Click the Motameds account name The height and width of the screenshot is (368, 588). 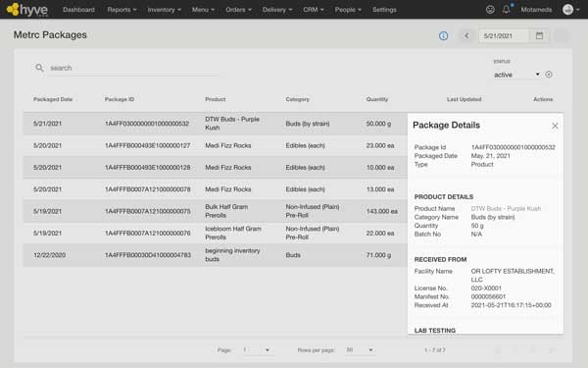(536, 10)
